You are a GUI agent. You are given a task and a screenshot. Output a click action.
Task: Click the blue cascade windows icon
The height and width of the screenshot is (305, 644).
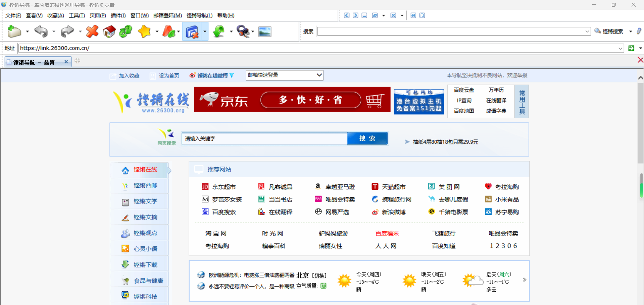tap(375, 15)
